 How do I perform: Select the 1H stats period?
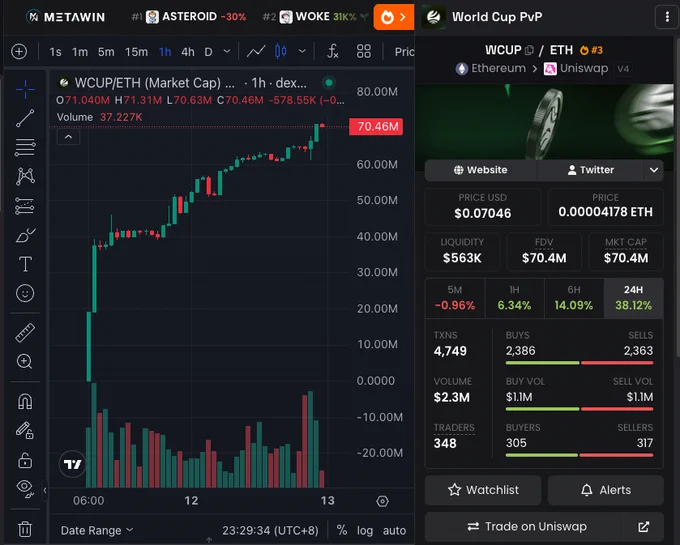point(514,298)
